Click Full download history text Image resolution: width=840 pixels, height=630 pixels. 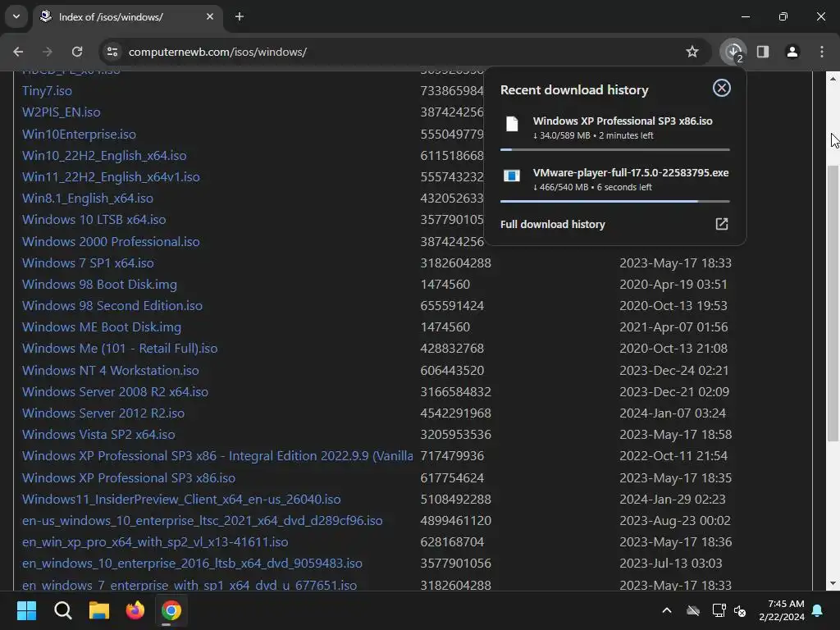tap(552, 224)
